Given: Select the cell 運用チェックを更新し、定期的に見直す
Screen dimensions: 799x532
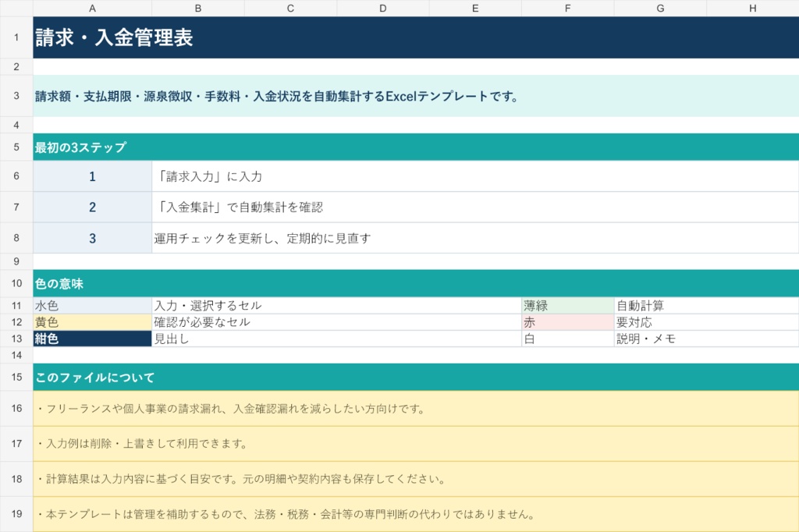Looking at the screenshot, I should (x=475, y=238).
